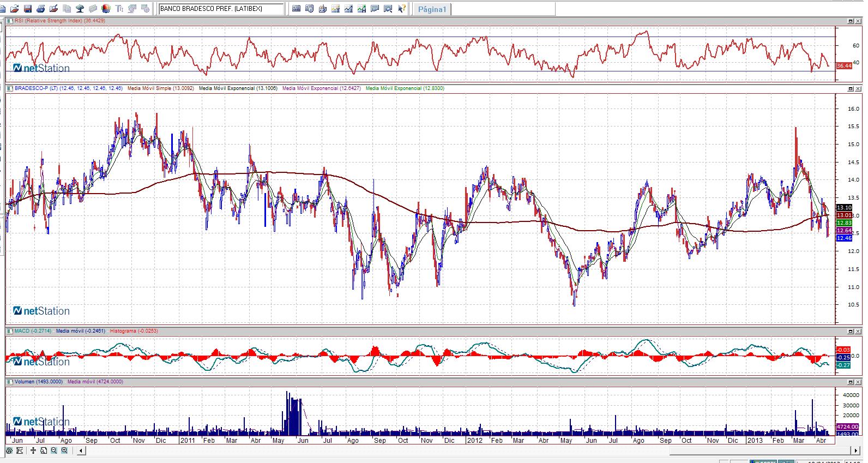Click the 13.10 moving average price tag

[843, 208]
